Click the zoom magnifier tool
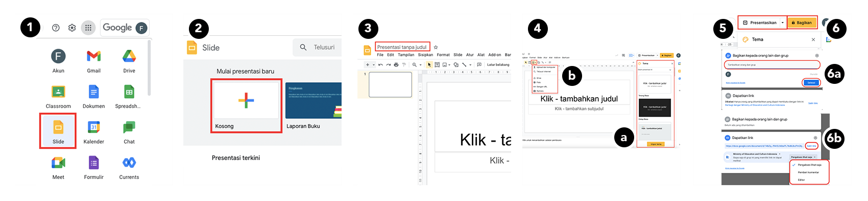 tap(415, 65)
